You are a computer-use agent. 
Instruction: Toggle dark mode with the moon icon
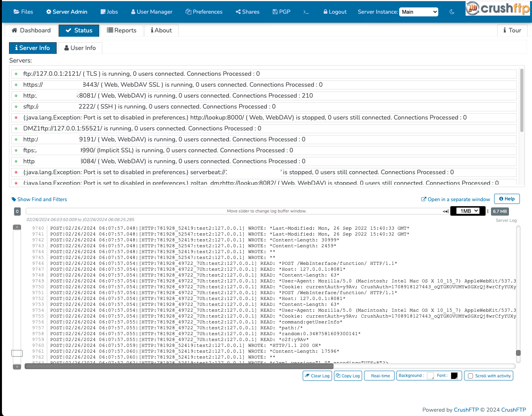452,12
